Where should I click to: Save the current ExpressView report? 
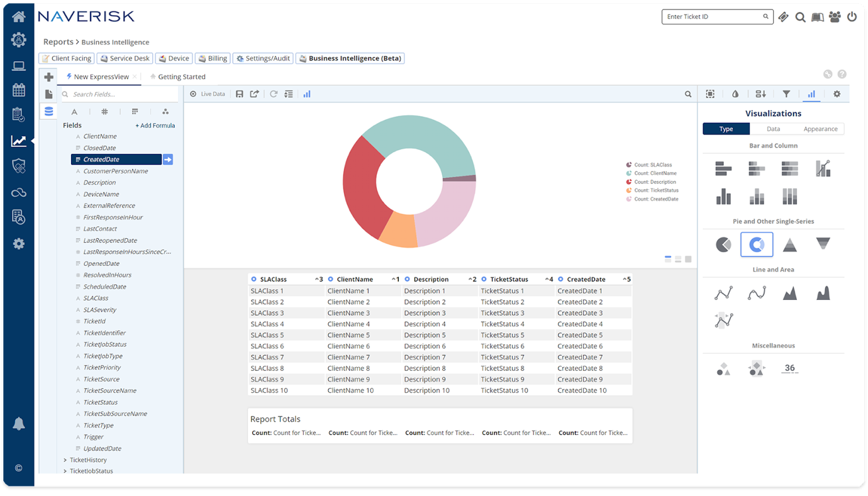[x=240, y=93]
